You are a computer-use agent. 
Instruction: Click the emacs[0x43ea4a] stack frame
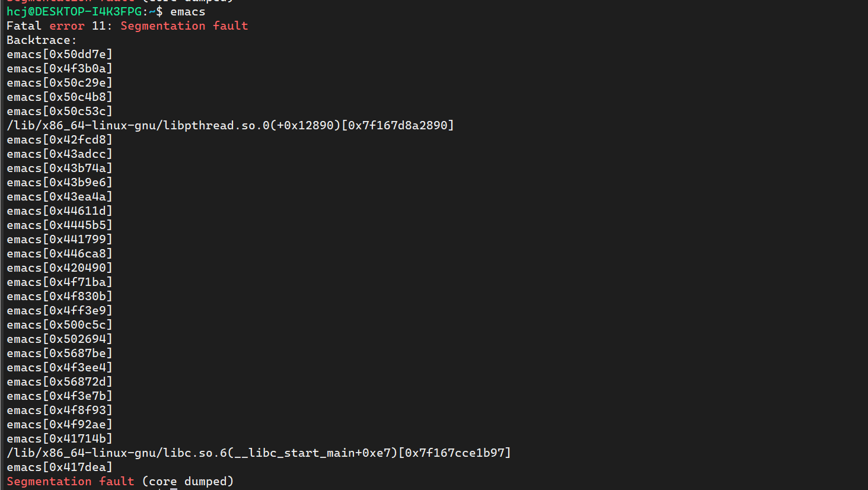(x=59, y=197)
